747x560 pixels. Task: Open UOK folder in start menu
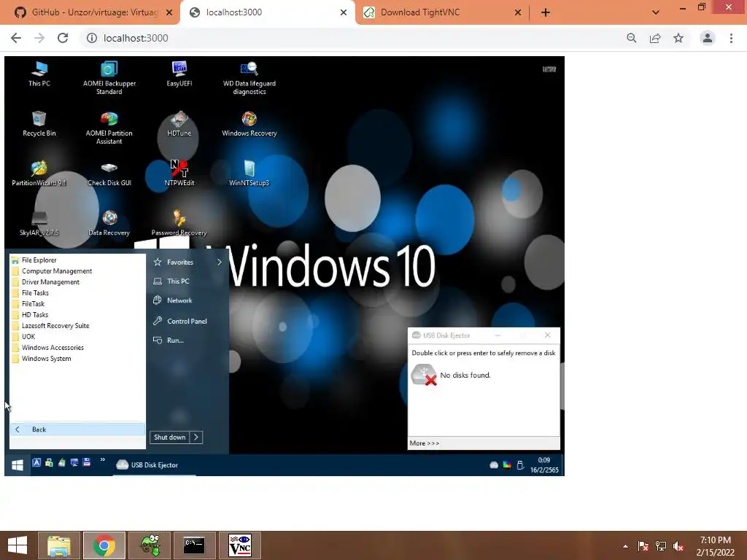coord(77,337)
